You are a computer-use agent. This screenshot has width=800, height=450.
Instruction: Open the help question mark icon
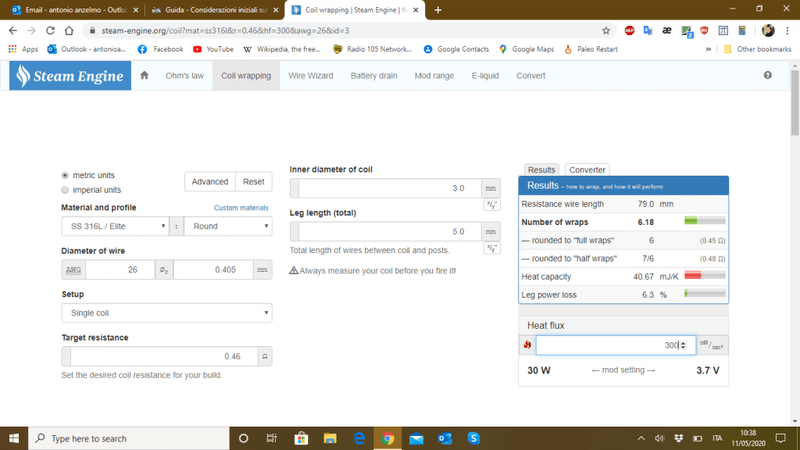tap(767, 76)
